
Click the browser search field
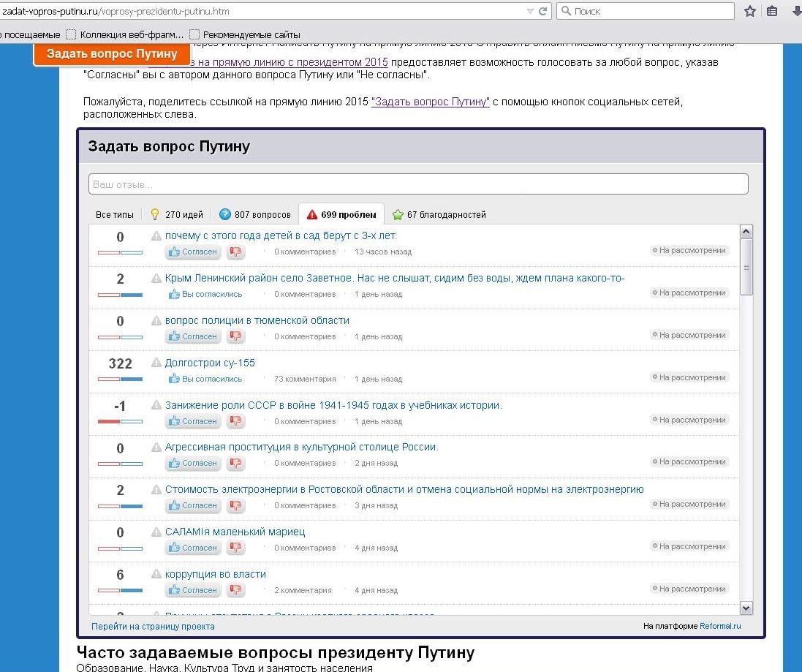tap(646, 11)
